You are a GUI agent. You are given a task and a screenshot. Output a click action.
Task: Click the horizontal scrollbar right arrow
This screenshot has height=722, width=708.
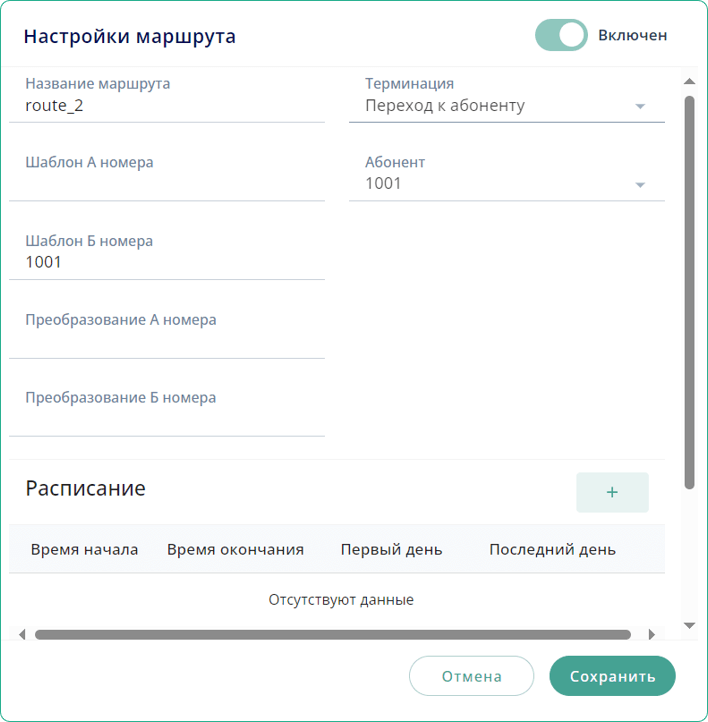[652, 634]
